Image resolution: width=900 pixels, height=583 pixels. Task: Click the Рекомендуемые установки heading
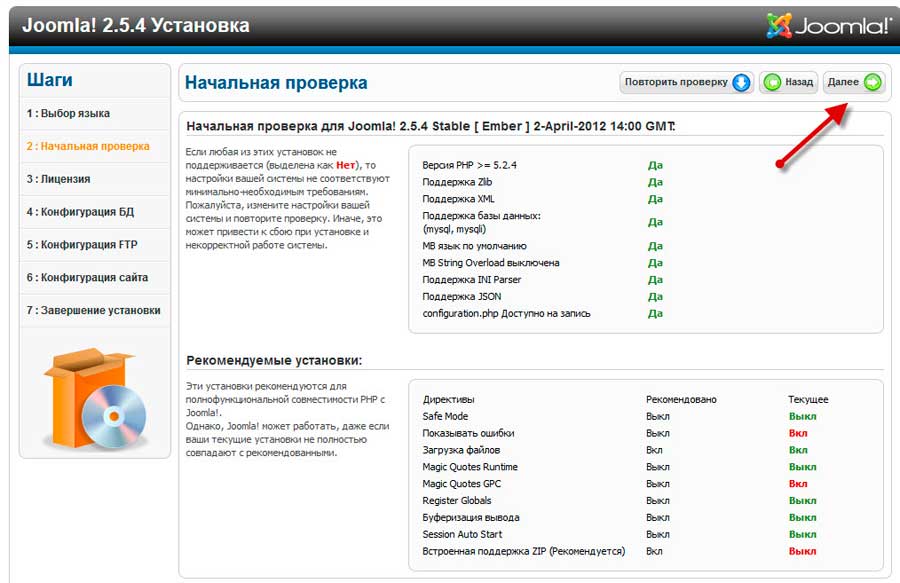pyautogui.click(x=274, y=361)
